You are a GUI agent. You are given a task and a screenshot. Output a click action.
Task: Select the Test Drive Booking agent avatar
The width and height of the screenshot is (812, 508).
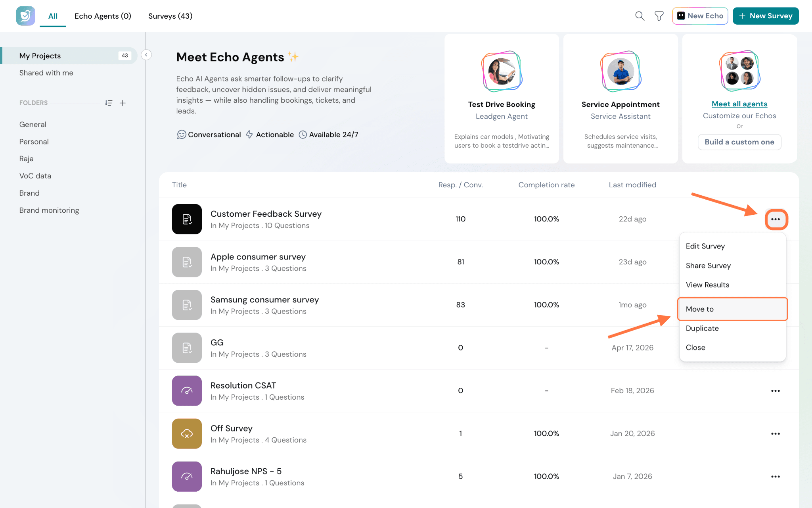(x=502, y=71)
